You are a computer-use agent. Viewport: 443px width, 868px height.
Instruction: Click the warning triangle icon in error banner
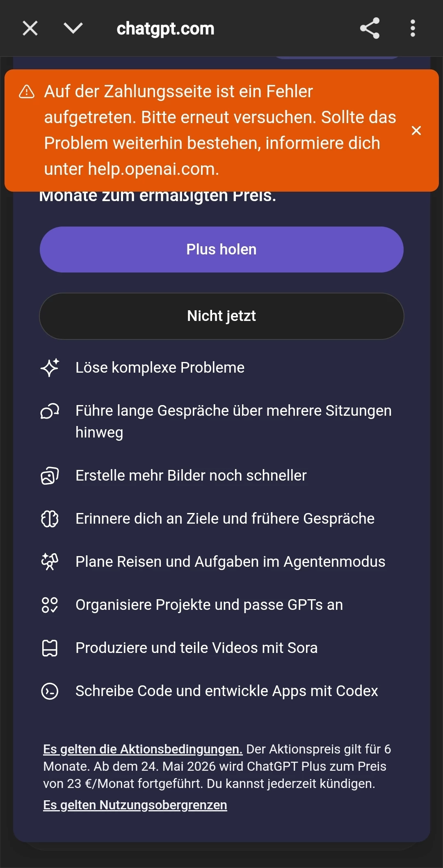(27, 92)
